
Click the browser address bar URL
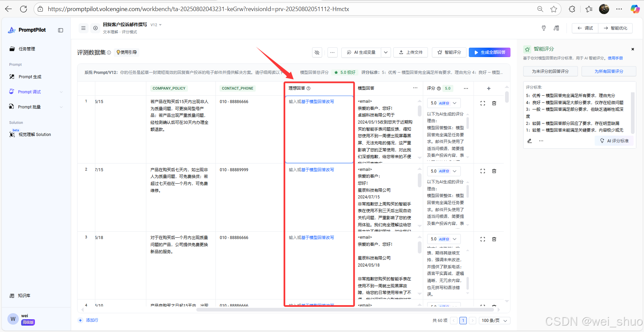pyautogui.click(x=198, y=9)
